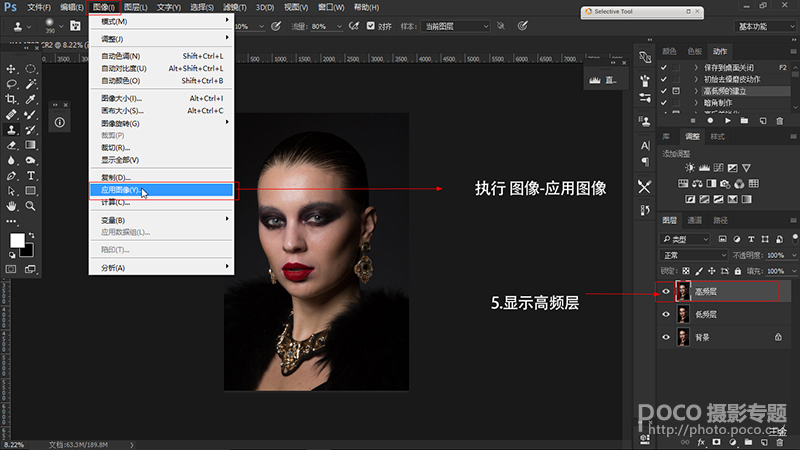Open the layer blend mode dropdown 正常
The width and height of the screenshot is (800, 450).
pyautogui.click(x=690, y=256)
